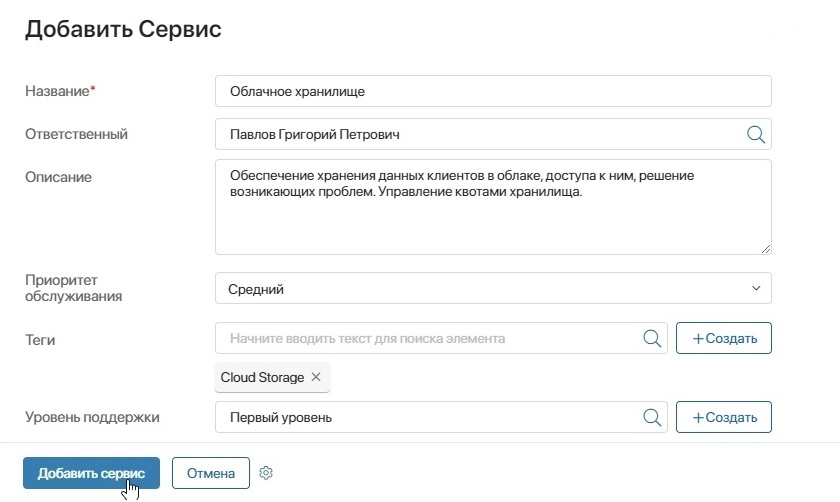Create a new tag with Создать
The image size is (840, 502).
point(724,338)
